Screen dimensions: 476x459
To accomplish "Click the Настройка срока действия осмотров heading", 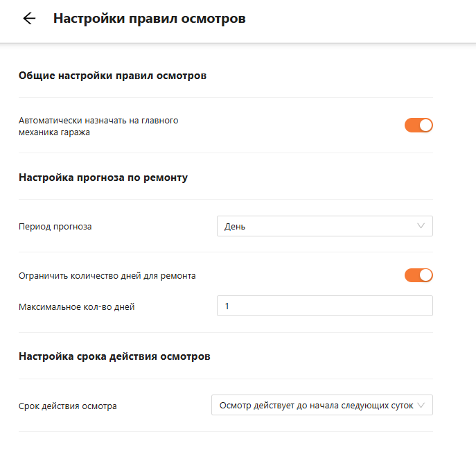I will tap(114, 356).
